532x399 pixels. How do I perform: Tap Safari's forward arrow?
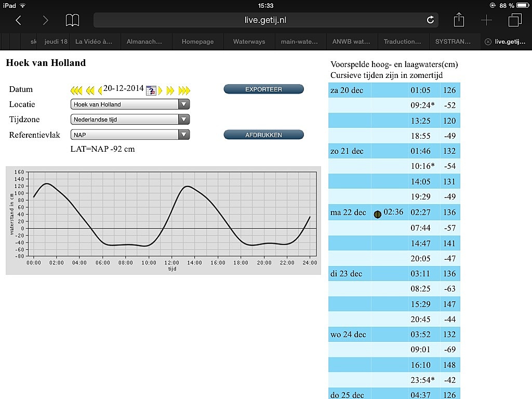(46, 20)
